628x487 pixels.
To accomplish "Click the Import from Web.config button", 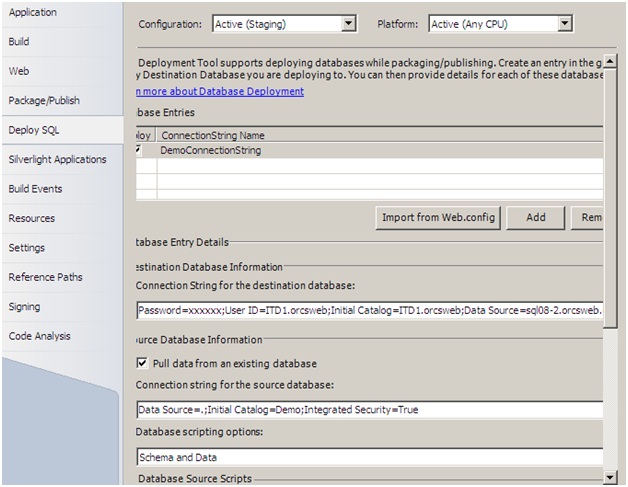I will click(436, 217).
